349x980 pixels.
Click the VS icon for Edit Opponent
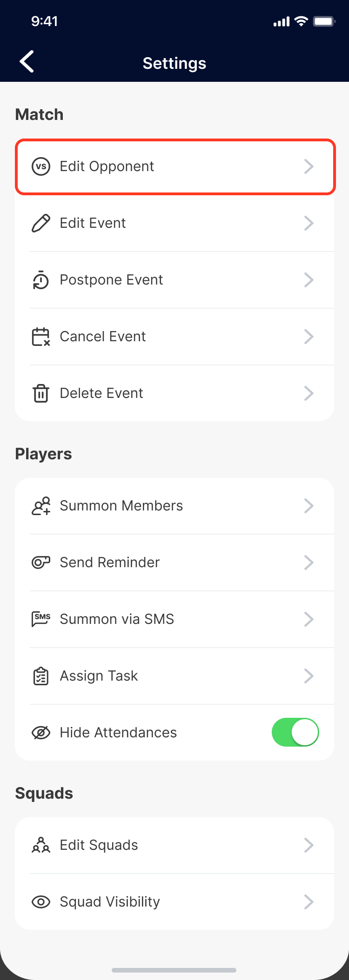41,166
